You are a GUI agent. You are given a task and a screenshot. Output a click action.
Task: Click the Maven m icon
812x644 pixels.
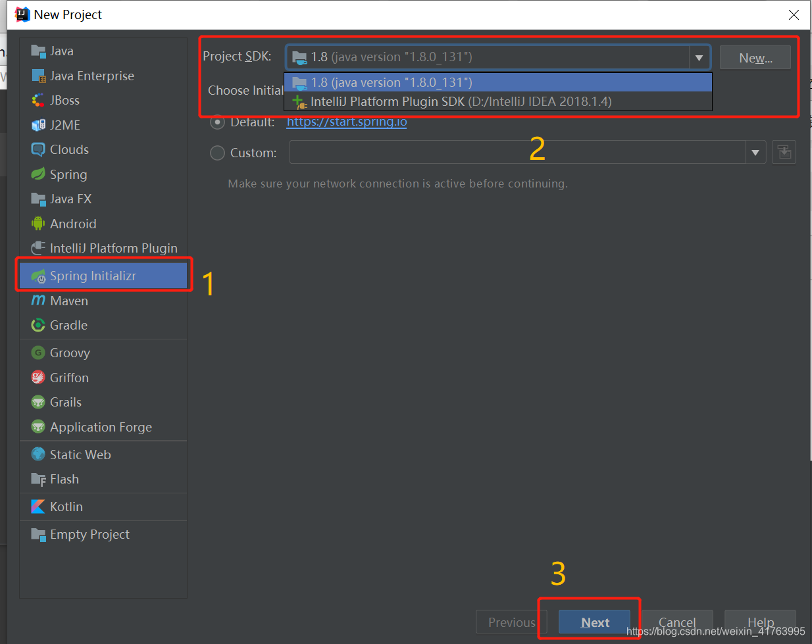[38, 301]
